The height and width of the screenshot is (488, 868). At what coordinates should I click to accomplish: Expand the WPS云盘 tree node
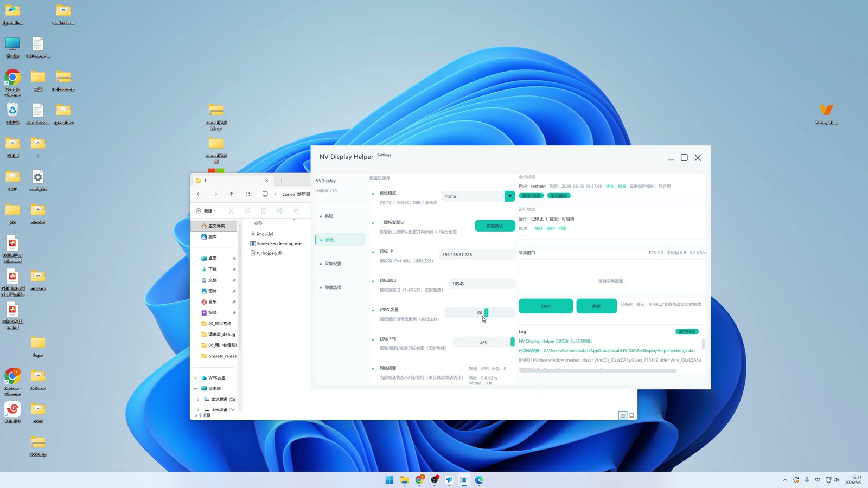click(196, 378)
